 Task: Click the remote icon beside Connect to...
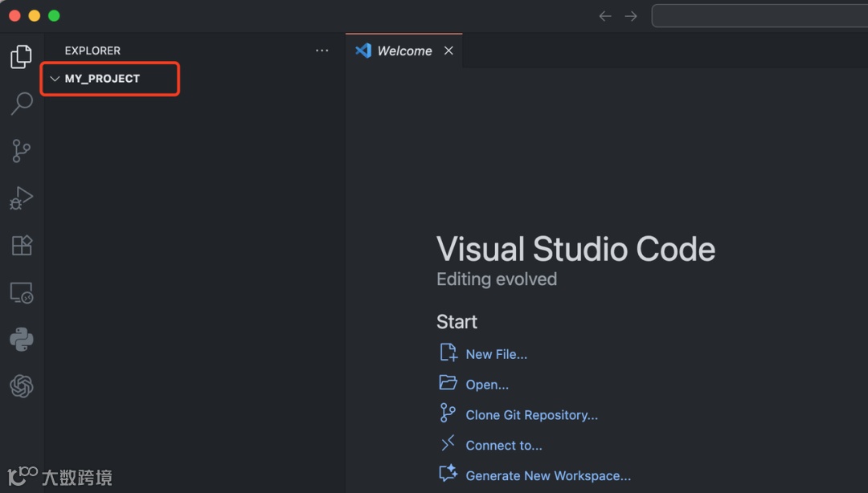pos(448,442)
